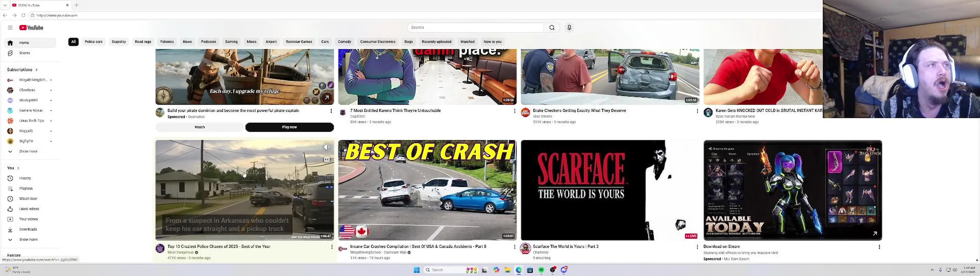Click the YouTube logo
Viewport: 980px width, 276px height.
[x=31, y=28]
